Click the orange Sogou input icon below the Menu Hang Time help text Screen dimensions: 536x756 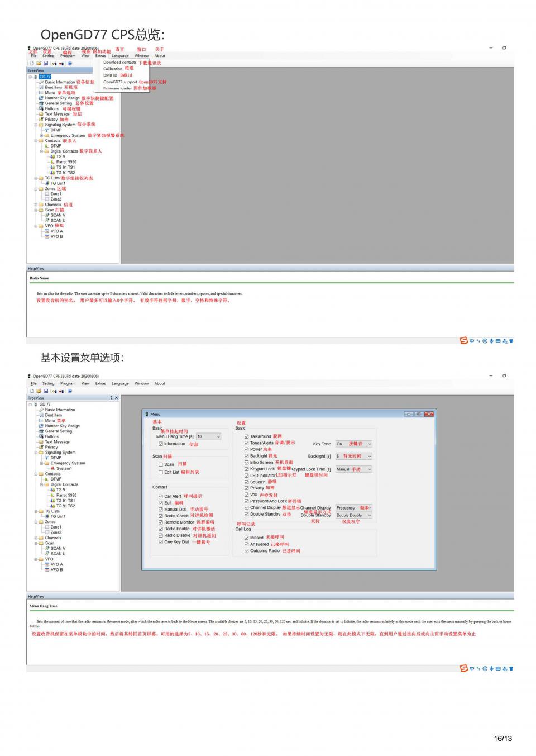pyautogui.click(x=463, y=668)
